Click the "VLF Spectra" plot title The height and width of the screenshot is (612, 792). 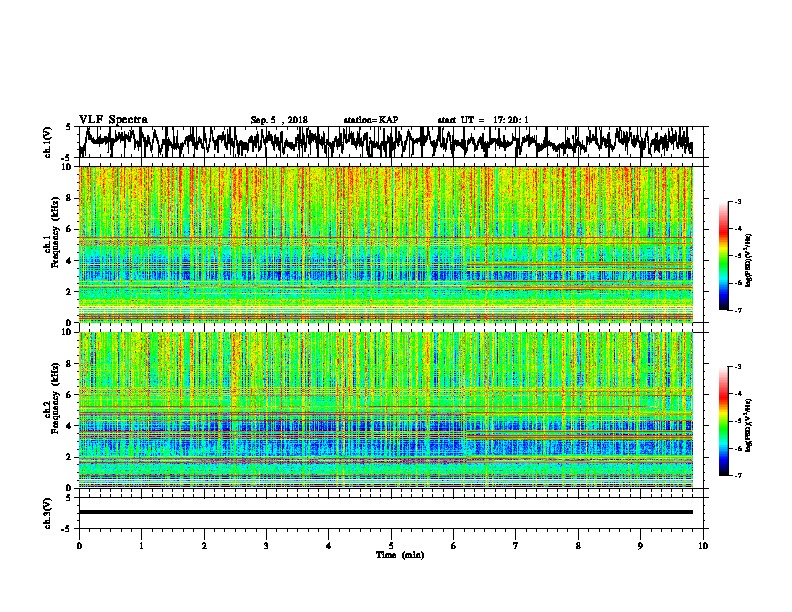click(x=113, y=120)
